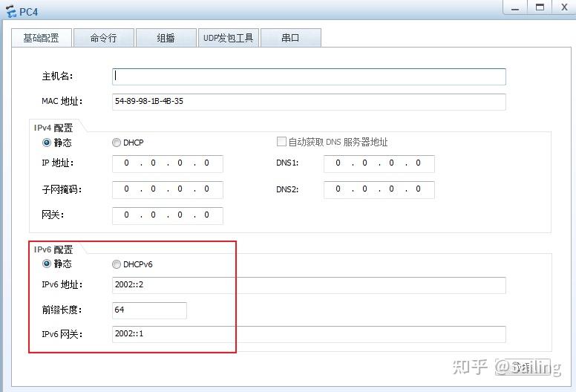Viewport: 576px width, 392px height.
Task: Click the IPv6 地址 field with 2002::2
Action: [x=309, y=285]
